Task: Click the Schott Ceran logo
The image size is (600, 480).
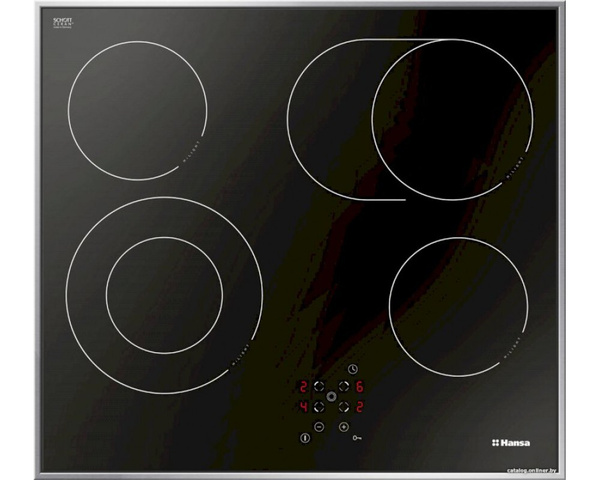Action: click(x=62, y=22)
